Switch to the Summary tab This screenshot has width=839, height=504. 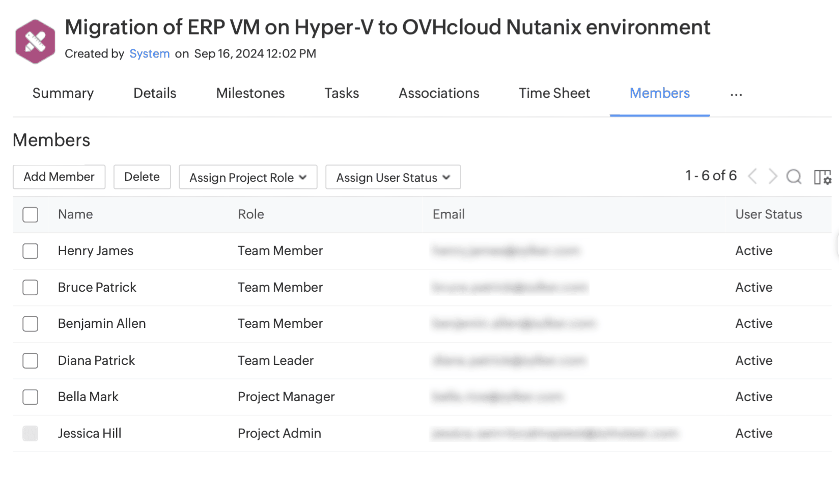point(63,93)
